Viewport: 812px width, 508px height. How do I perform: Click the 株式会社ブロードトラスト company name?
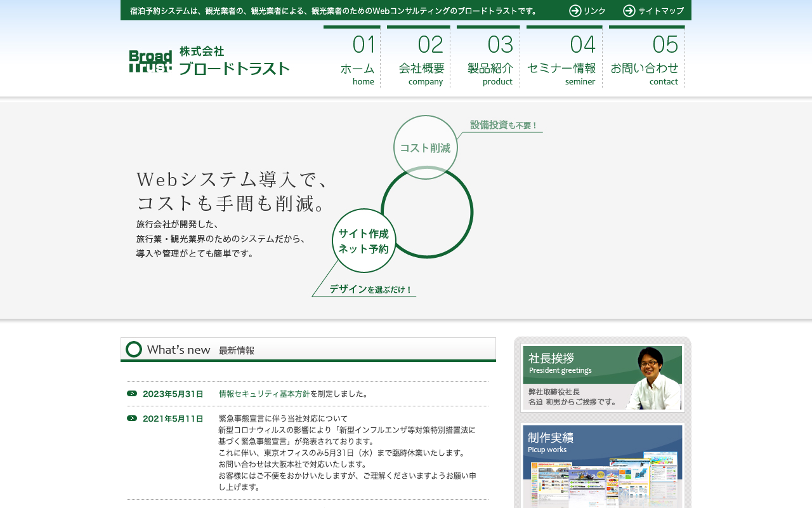pos(234,61)
